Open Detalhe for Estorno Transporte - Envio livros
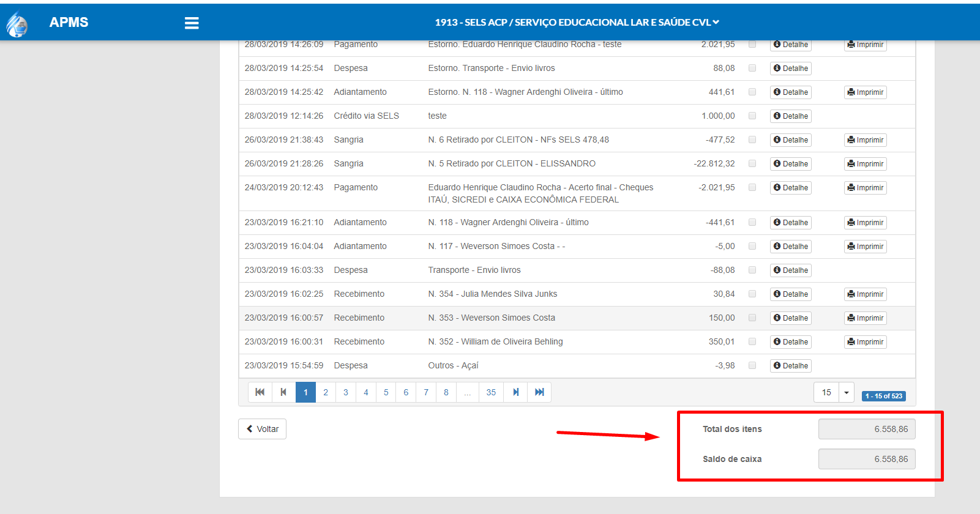 coord(791,69)
